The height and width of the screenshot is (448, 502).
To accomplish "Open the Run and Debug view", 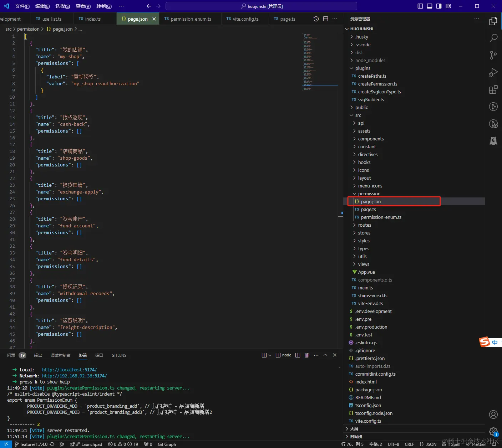I will tap(493, 72).
